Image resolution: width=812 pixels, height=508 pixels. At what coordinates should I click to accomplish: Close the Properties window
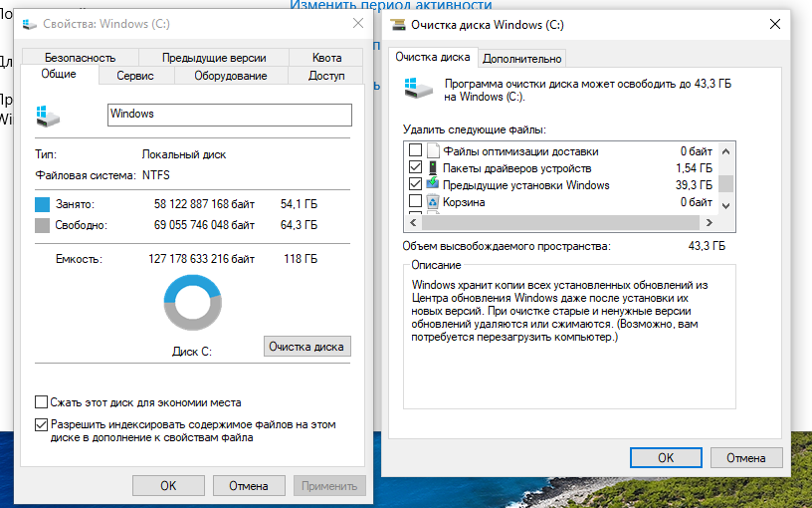coord(358,23)
